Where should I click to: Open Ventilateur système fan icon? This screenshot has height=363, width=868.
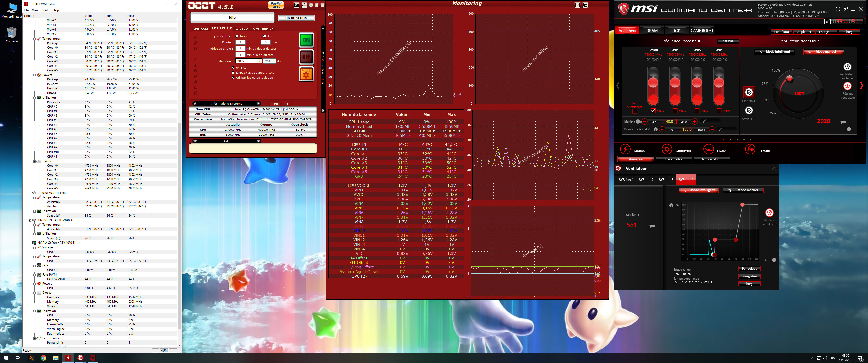[847, 67]
